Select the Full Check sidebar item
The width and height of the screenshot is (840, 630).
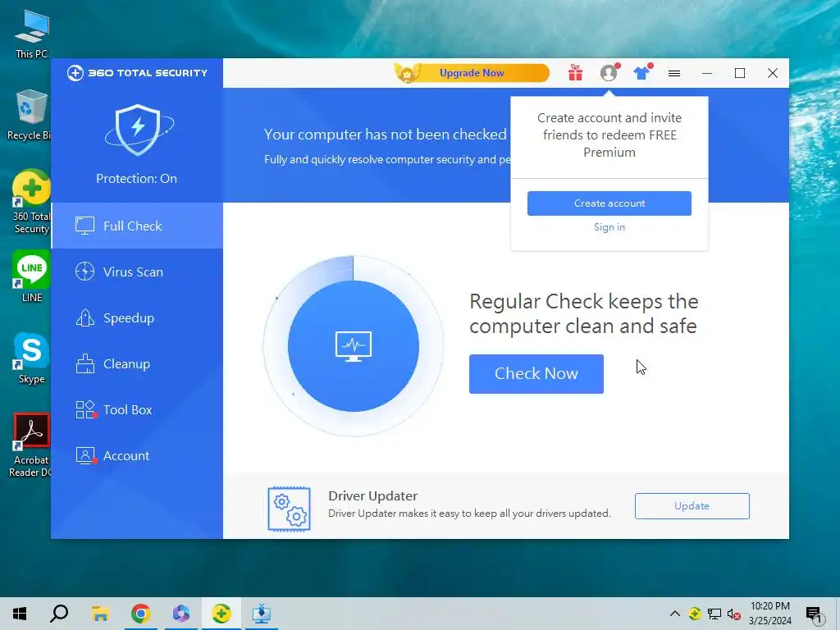tap(137, 226)
